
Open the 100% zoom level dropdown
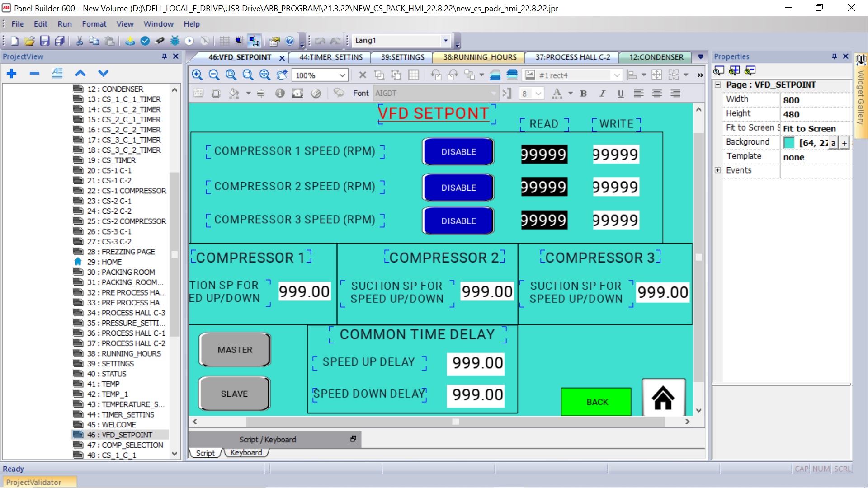342,75
